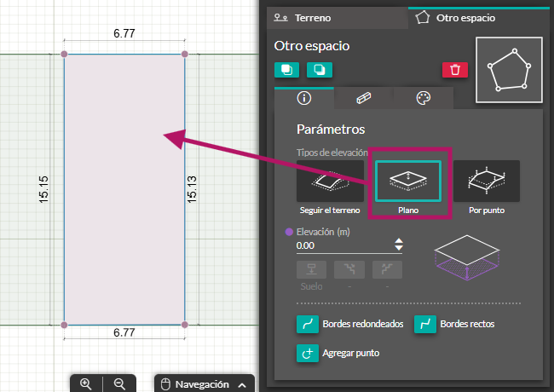Screen dimensions: 554x392
Task: Zoom out on the canvas
Action: tap(119, 383)
